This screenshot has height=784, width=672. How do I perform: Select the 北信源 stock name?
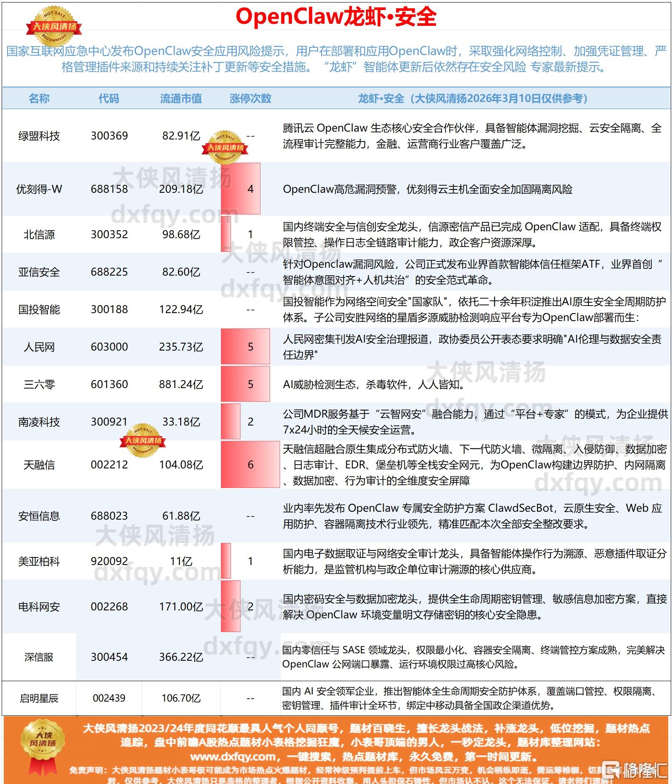point(39,234)
